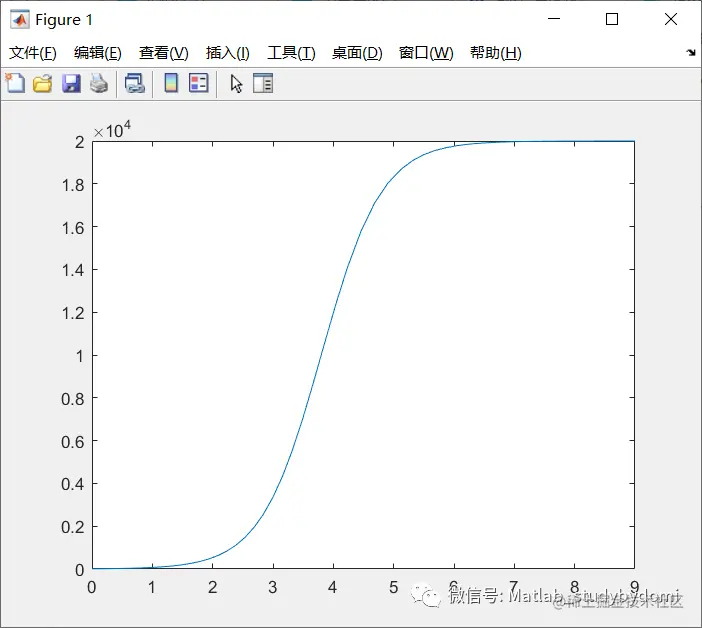The image size is (702, 628).
Task: Click the dock figure arrow icon
Action: coord(691,53)
